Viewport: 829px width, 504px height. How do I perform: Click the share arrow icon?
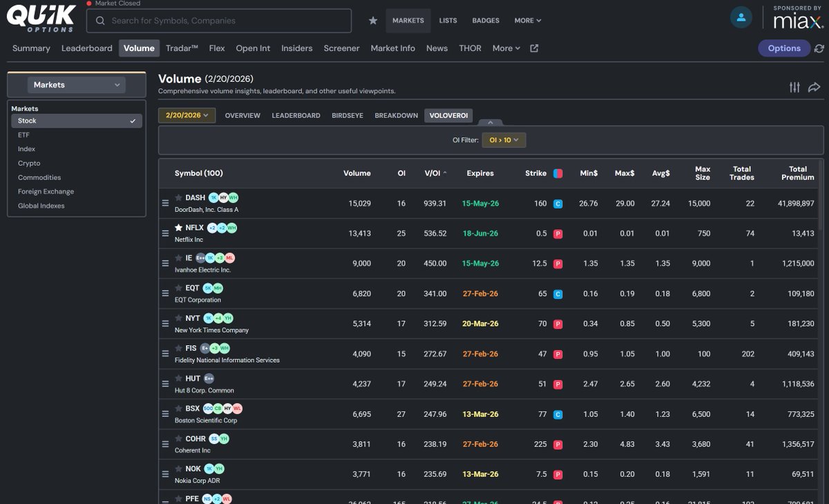pos(814,87)
